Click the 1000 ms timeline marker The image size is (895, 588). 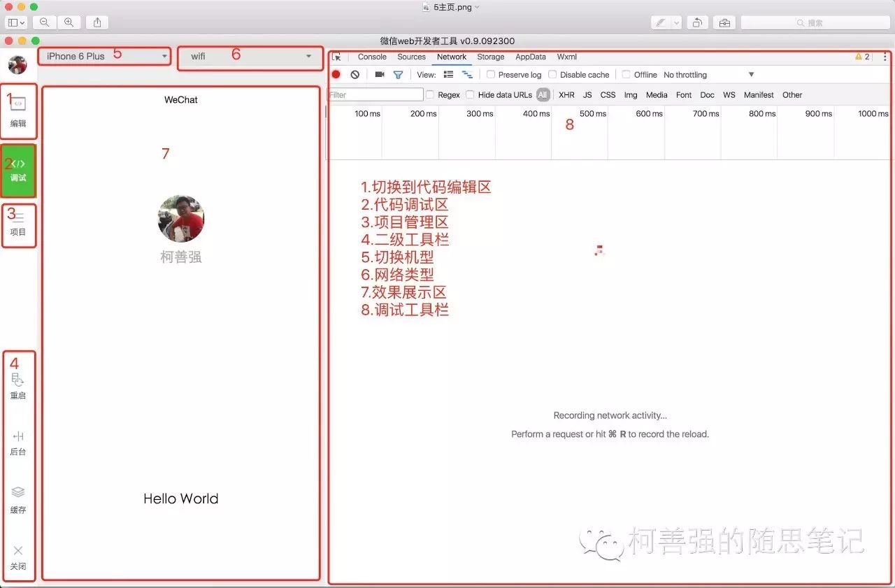tap(873, 113)
